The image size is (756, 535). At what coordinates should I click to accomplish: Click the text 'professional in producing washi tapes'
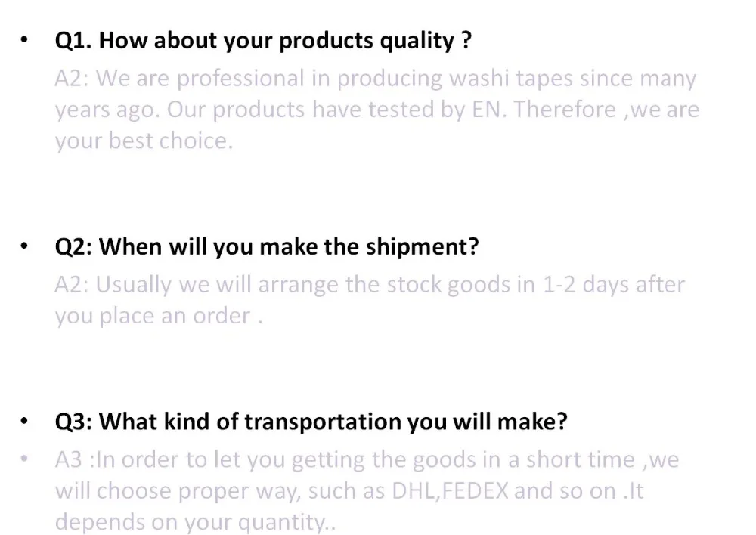[x=375, y=79]
